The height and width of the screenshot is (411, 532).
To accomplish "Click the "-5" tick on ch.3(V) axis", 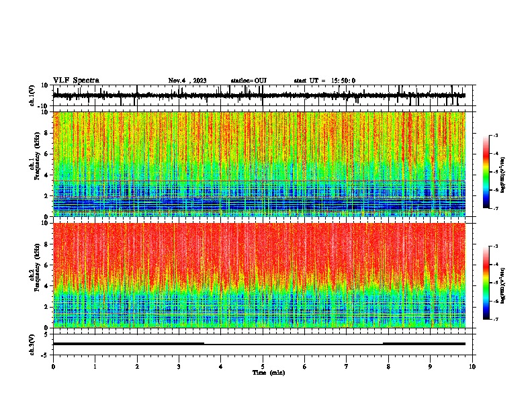I will click(44, 355).
